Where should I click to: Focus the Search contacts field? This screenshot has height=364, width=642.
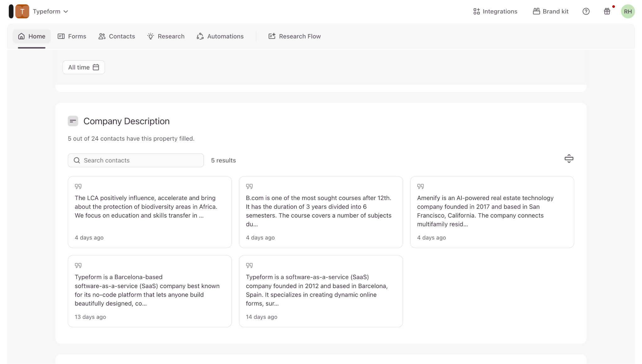tap(136, 160)
